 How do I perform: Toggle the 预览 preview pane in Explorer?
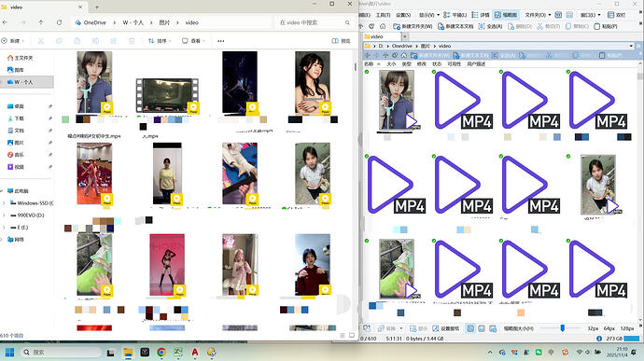coord(342,41)
